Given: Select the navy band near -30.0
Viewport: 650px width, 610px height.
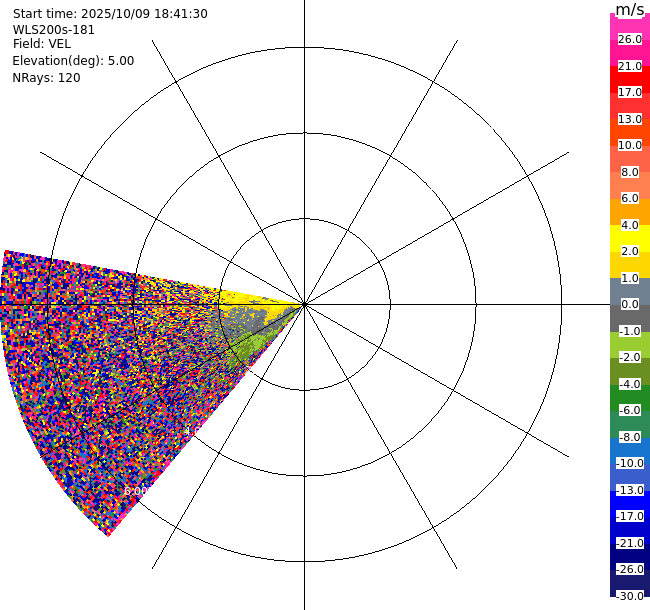Looking at the screenshot, I should click(629, 583).
